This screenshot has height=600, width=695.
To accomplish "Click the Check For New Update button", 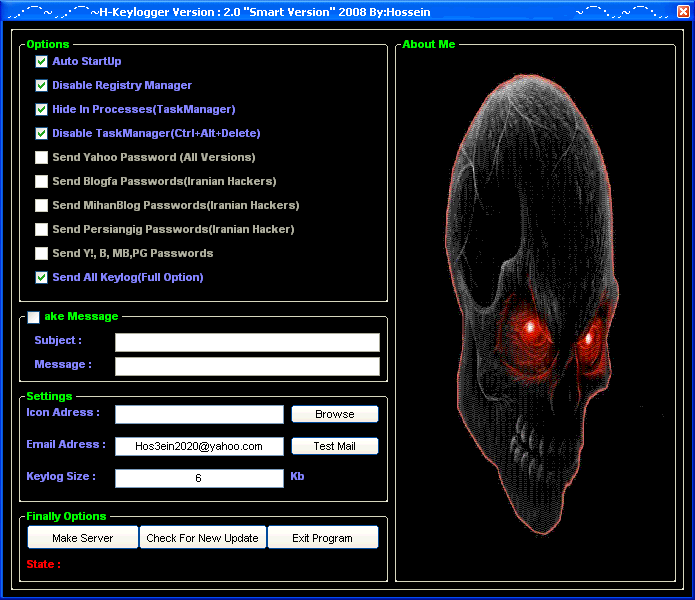I will (202, 538).
